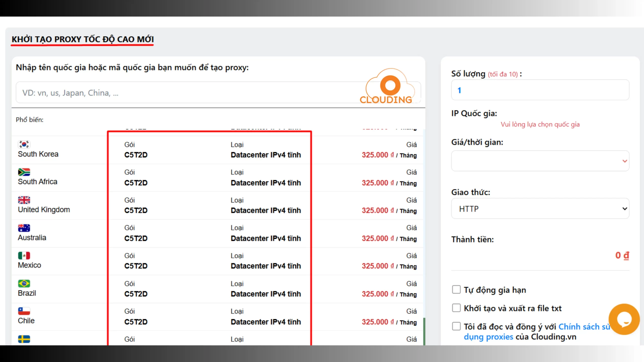Click the Australia flag icon
Viewport: 644px width, 362px height.
24,228
